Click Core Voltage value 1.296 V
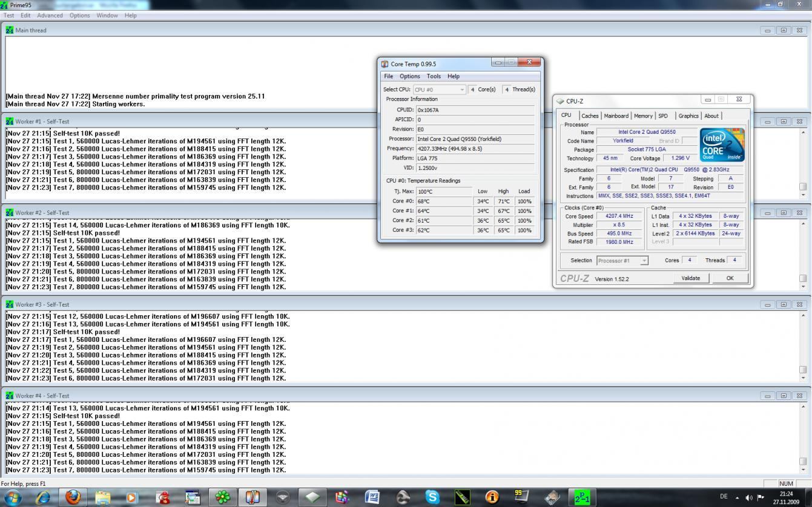 click(x=680, y=158)
